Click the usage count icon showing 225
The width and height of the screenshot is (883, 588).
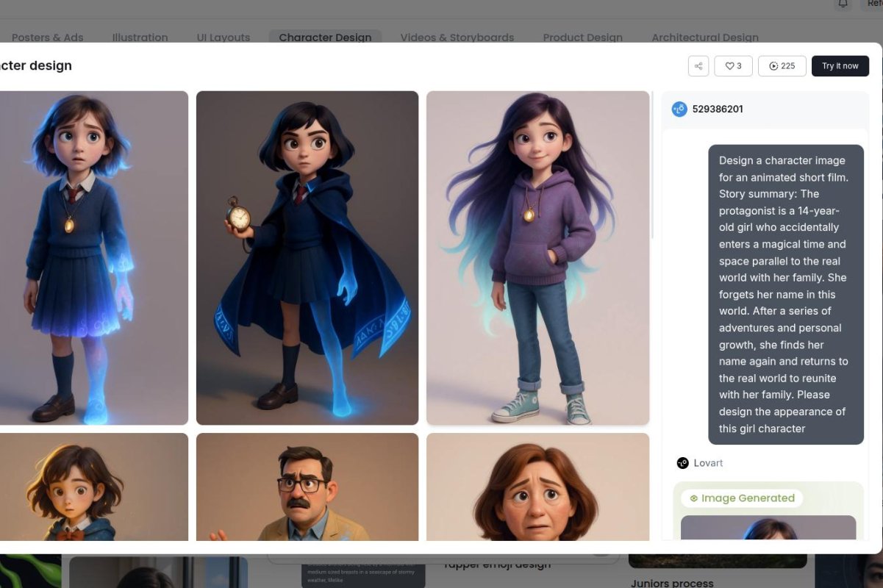773,65
